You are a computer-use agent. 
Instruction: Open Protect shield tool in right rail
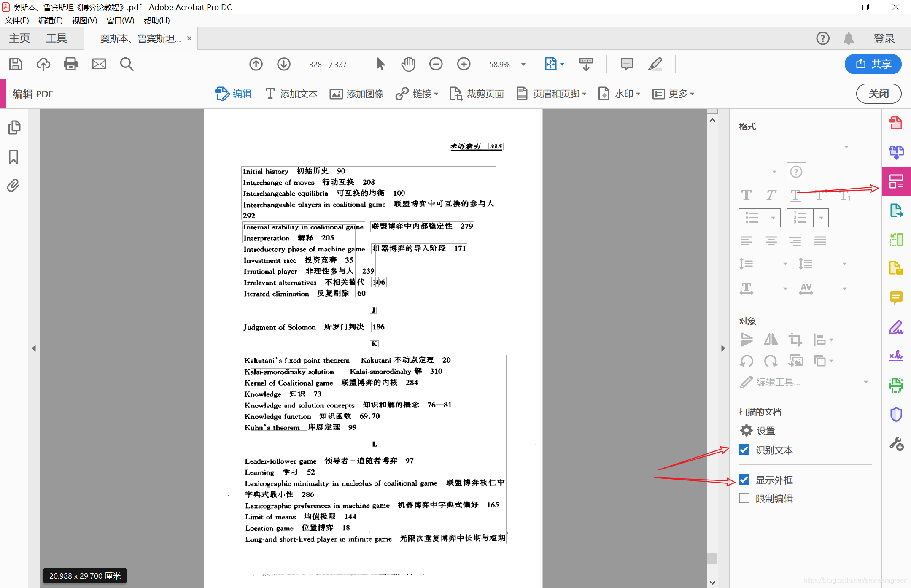coord(896,415)
